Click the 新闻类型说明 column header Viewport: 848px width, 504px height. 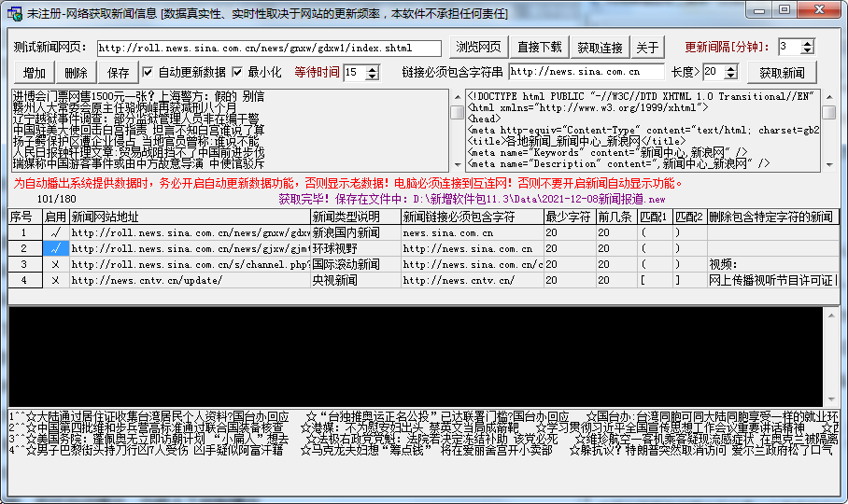356,217
